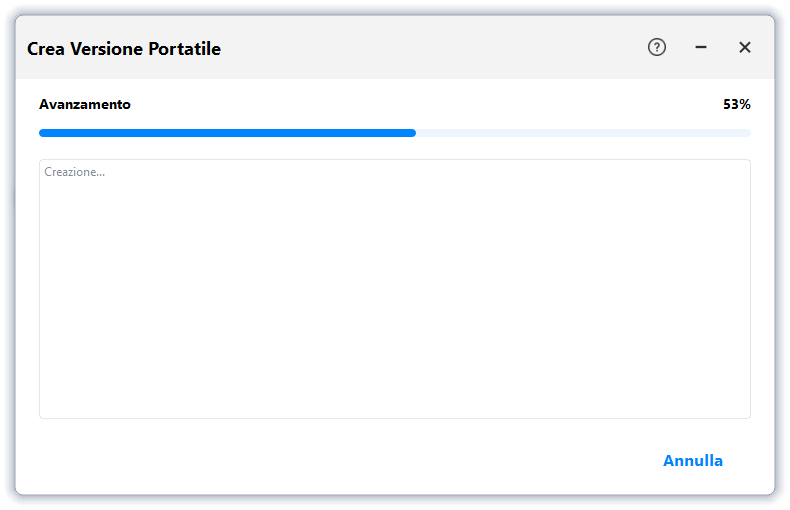Screen dimensions: 790x510
Task: Click the "Avanzamento" progress label
Action: [x=85, y=104]
